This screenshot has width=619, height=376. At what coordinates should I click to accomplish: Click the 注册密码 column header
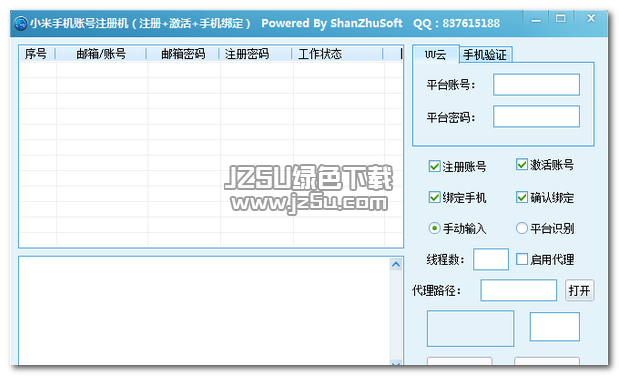255,54
